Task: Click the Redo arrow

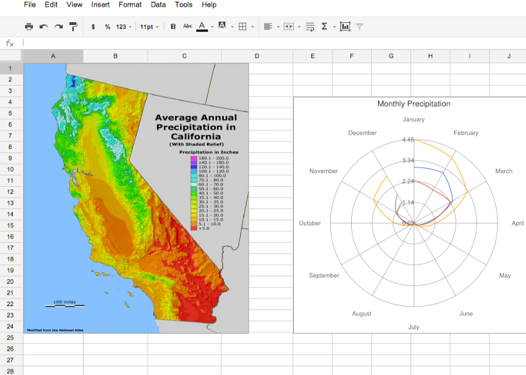Action: point(59,26)
